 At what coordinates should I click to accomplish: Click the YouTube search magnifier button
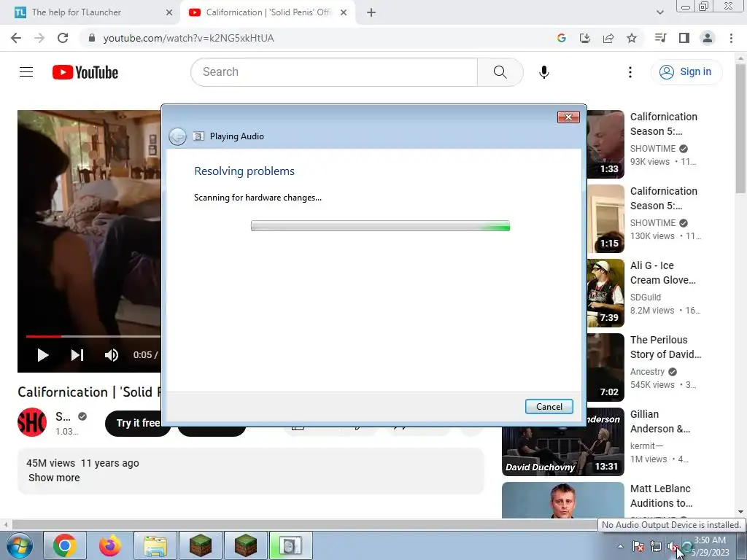coord(500,72)
